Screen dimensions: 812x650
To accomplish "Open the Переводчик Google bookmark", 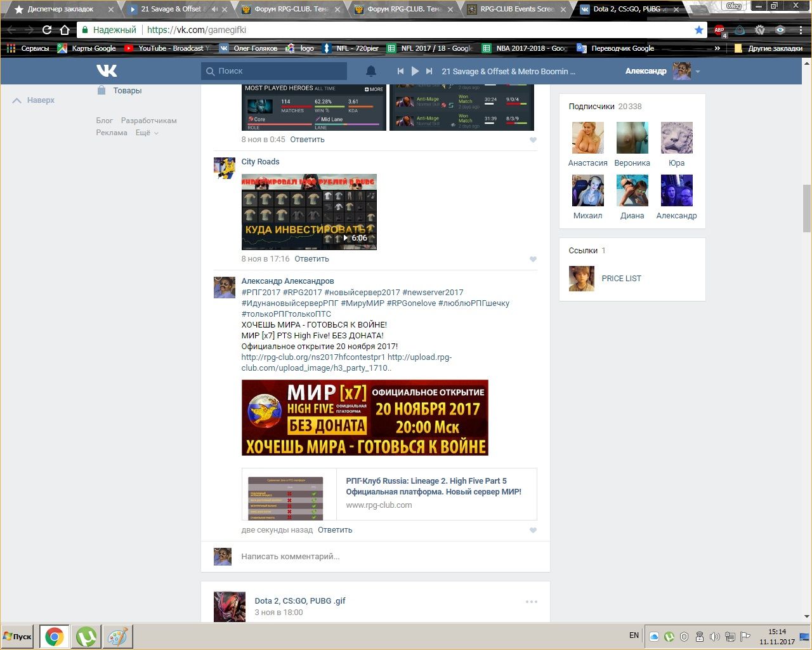I will [615, 48].
